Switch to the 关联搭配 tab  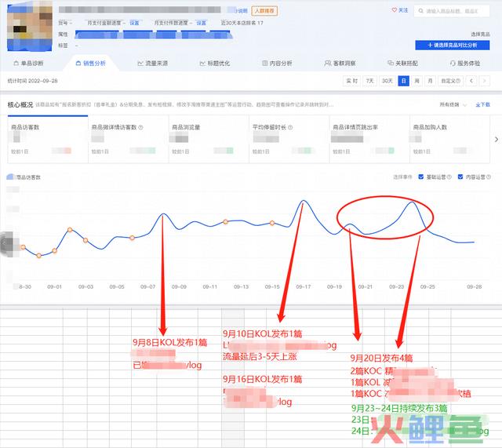pos(402,64)
